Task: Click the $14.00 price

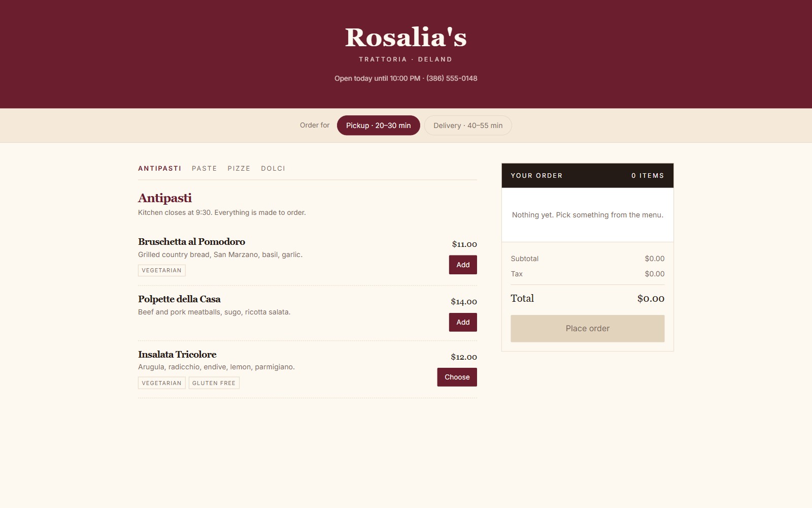Action: tap(464, 302)
